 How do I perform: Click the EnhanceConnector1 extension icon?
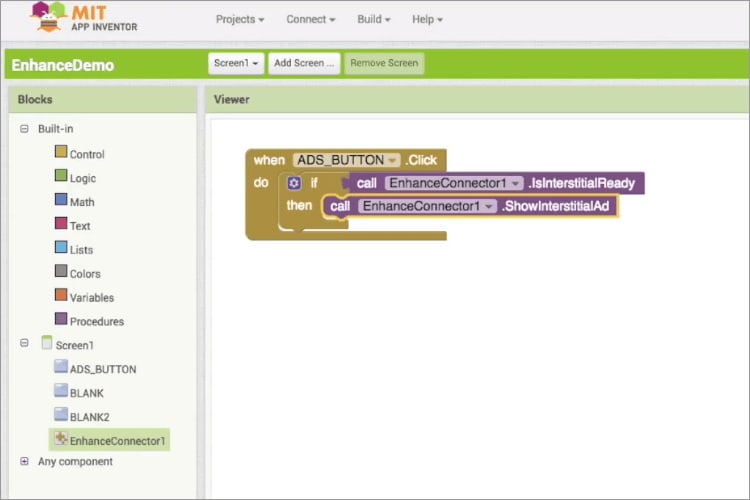pos(61,438)
